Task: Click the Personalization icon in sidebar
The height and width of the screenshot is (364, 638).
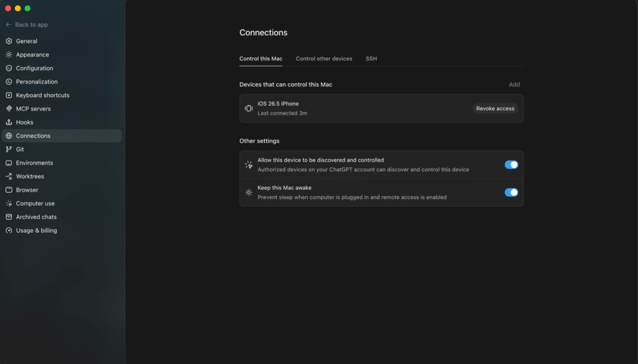Action: tap(9, 82)
